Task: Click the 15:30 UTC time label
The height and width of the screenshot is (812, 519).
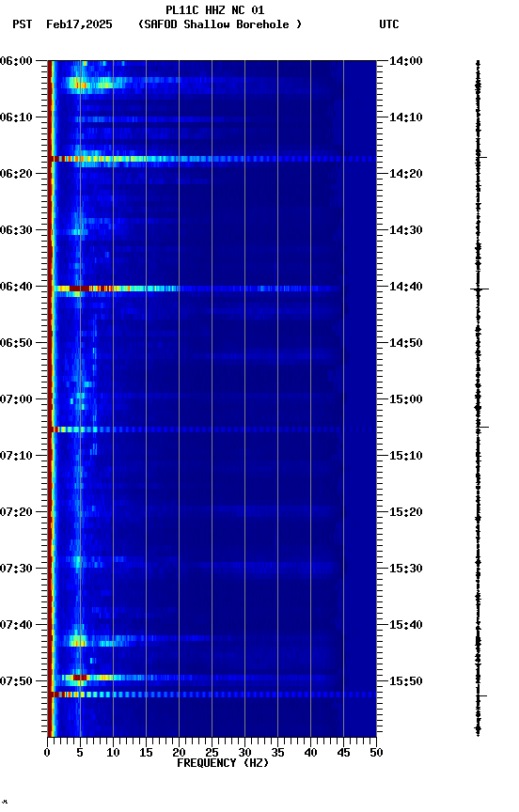Action: [406, 570]
